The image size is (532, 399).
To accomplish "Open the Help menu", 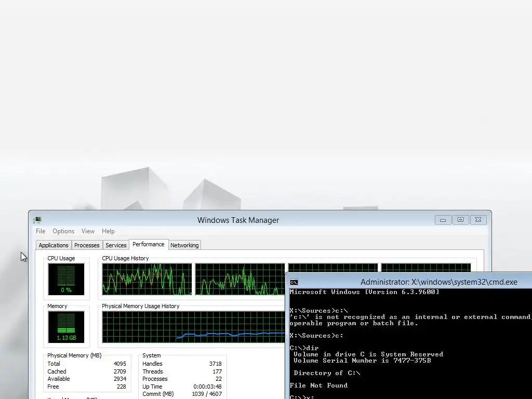I will click(108, 231).
